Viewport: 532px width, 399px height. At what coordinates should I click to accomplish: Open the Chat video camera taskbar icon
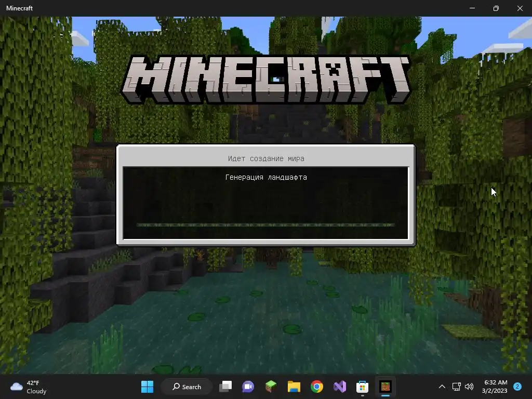(248, 387)
